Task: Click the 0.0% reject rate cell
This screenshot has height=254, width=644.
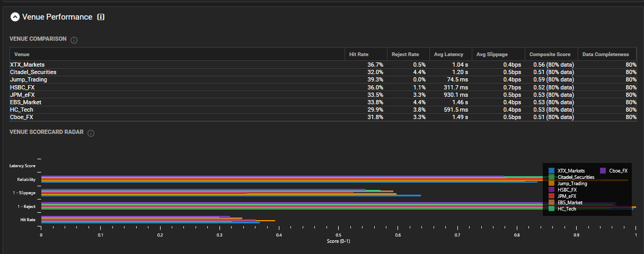Action: tap(408, 79)
